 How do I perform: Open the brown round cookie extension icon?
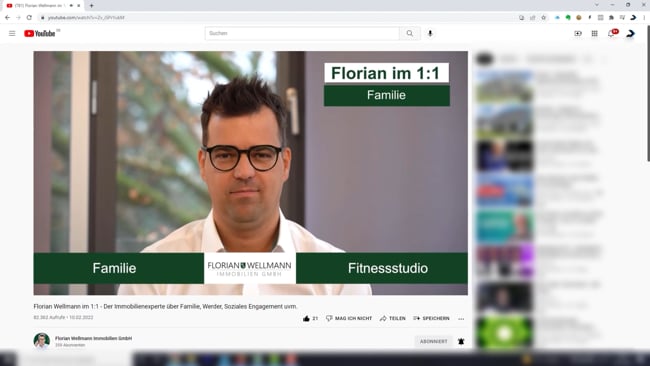579,17
